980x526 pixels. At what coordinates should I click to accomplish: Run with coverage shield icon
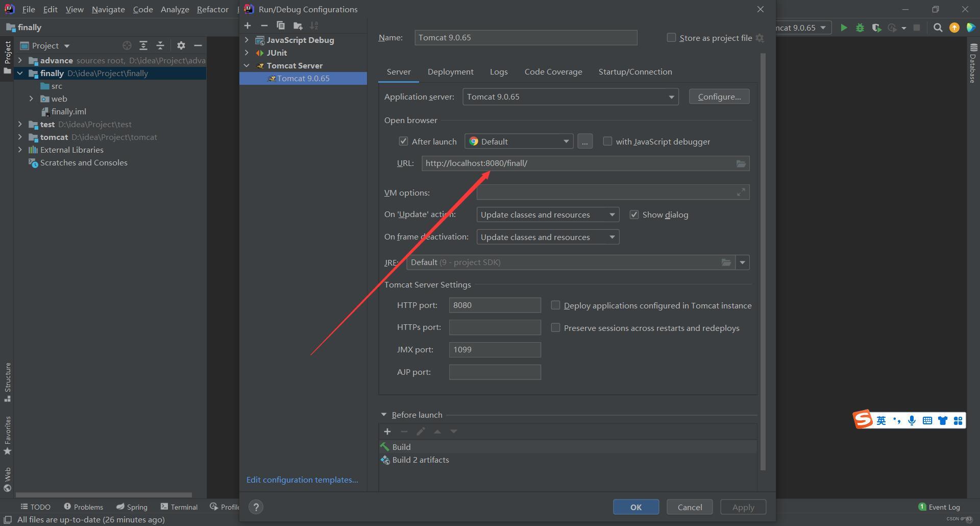[876, 28]
